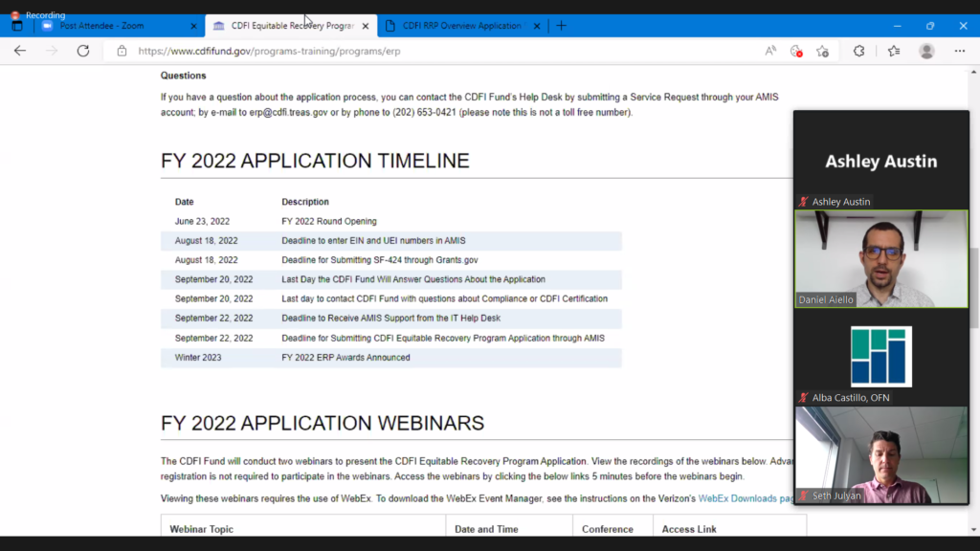Click 'FY 2022 Round Opening' description
The width and height of the screenshot is (980, 551).
point(329,221)
